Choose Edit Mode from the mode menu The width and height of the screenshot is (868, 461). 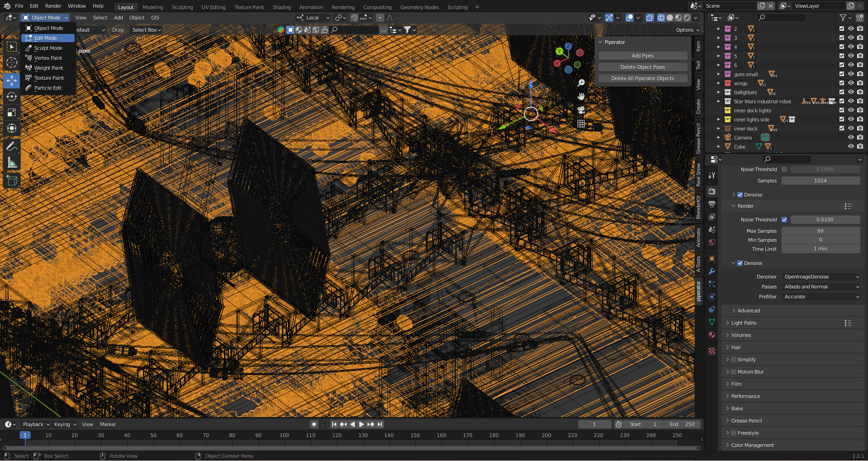(48, 38)
